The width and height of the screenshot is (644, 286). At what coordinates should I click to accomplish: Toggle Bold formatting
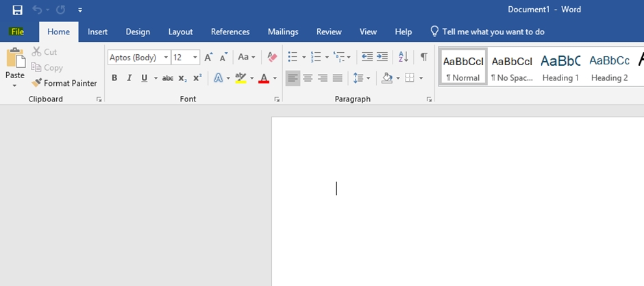tap(114, 78)
